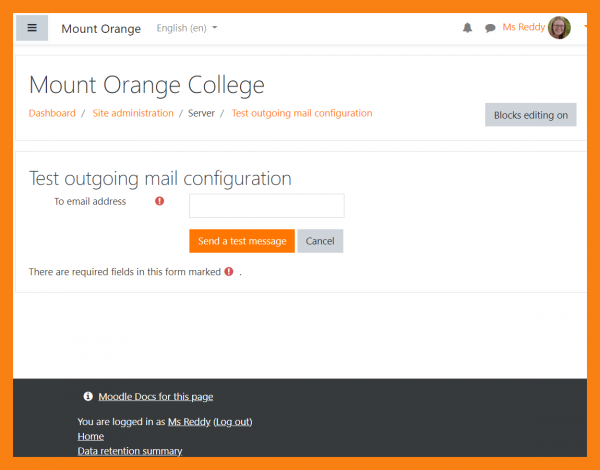600x470 pixels.
Task: Click the info icon beside Moodle Docs
Action: 88,397
